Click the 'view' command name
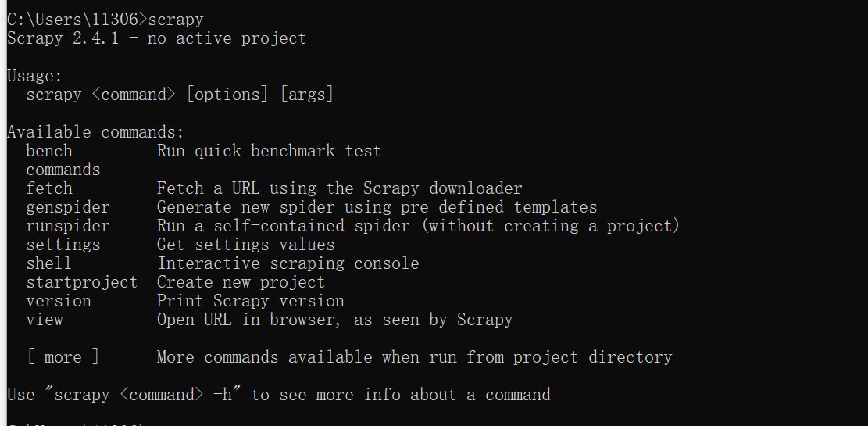The width and height of the screenshot is (868, 426). (45, 320)
